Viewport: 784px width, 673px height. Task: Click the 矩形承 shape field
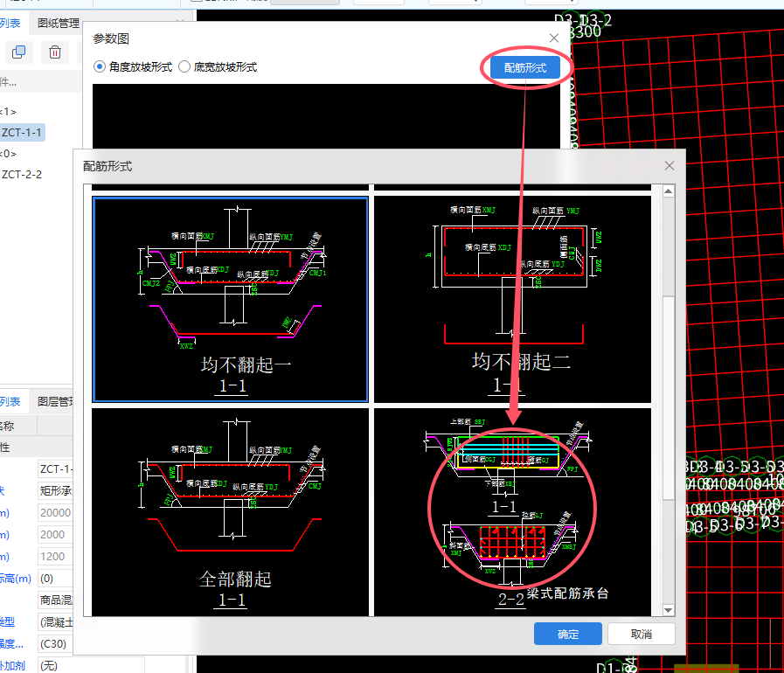(55, 491)
